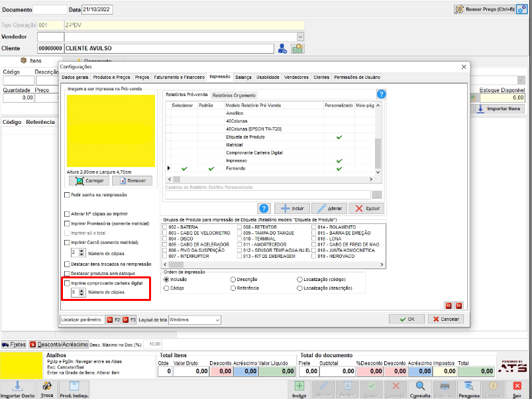Select the Descrição print order radio
The height and width of the screenshot is (399, 532).
click(233, 280)
